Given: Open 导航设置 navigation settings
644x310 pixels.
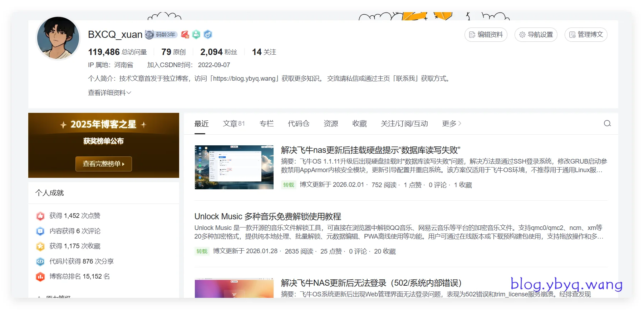Looking at the screenshot, I should (x=536, y=35).
